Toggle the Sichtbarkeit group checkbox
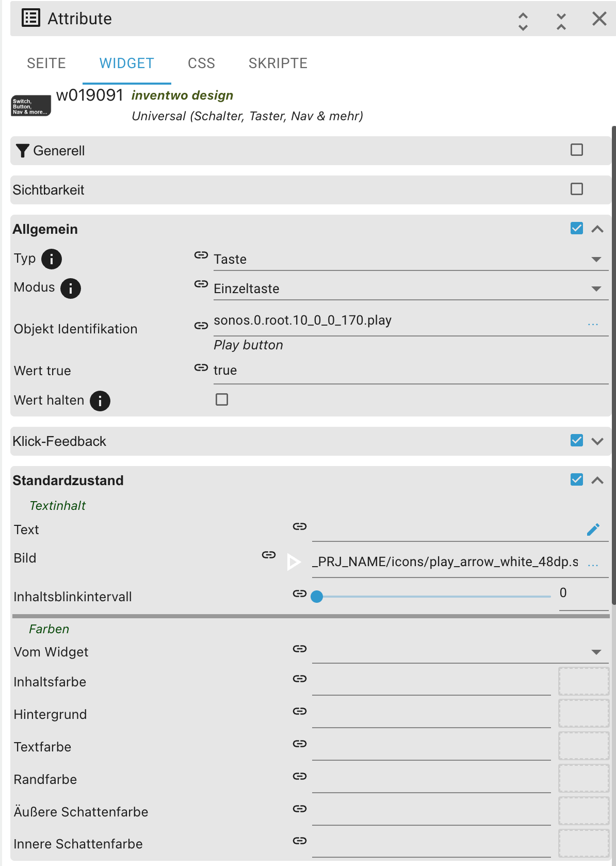616x866 pixels. [577, 189]
